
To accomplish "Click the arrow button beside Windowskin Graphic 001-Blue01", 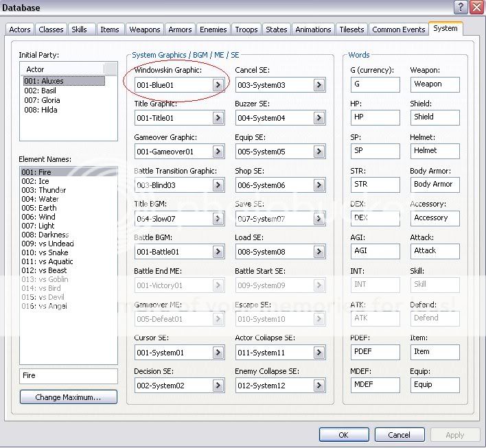I will point(218,85).
